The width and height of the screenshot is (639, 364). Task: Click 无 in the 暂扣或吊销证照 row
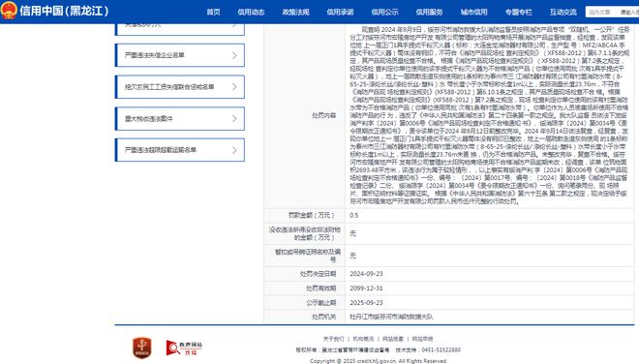[353, 256]
